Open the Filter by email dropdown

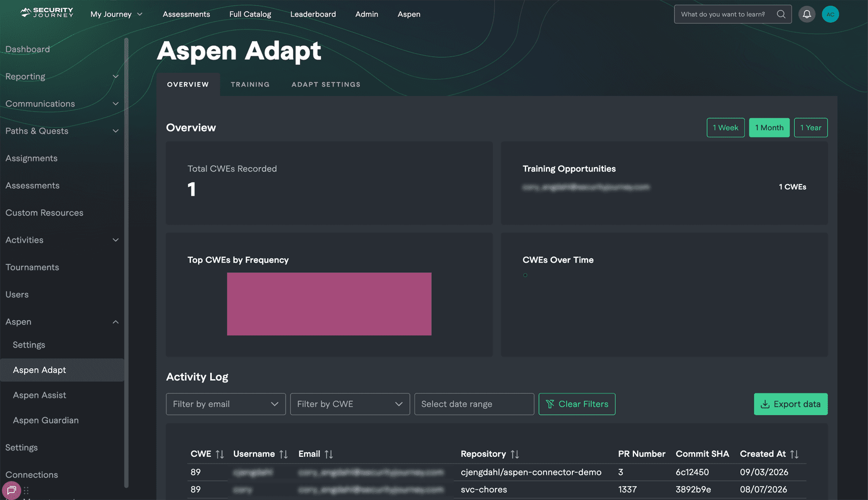coord(226,404)
